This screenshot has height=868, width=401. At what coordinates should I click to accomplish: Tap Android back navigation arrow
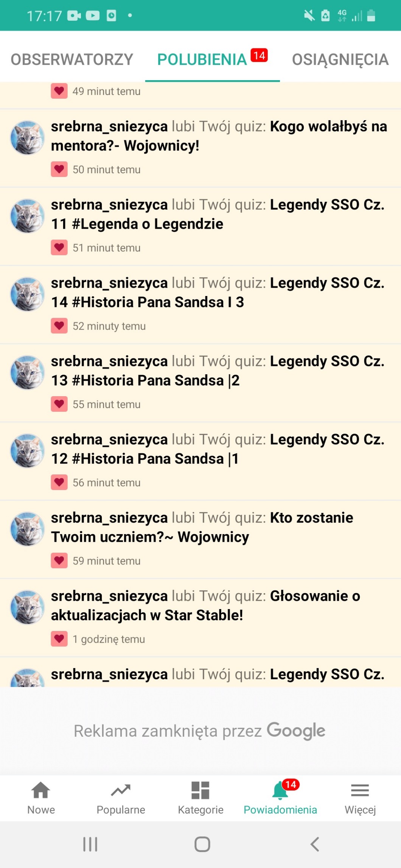pos(315,844)
